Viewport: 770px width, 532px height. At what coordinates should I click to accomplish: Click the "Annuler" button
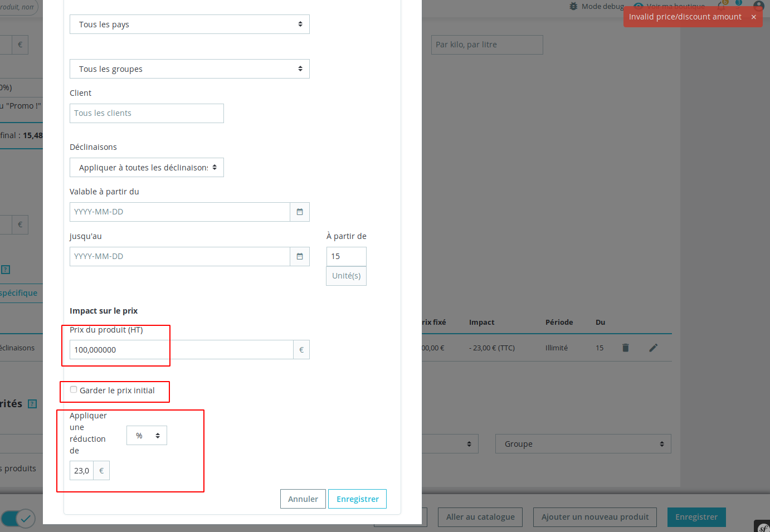pos(303,499)
